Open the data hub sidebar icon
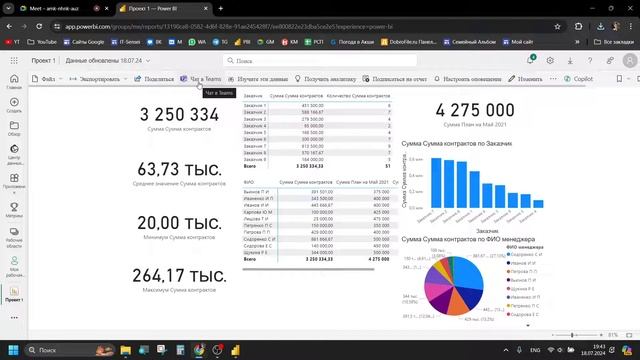Screen dimensions: 640x360 click(x=14, y=154)
